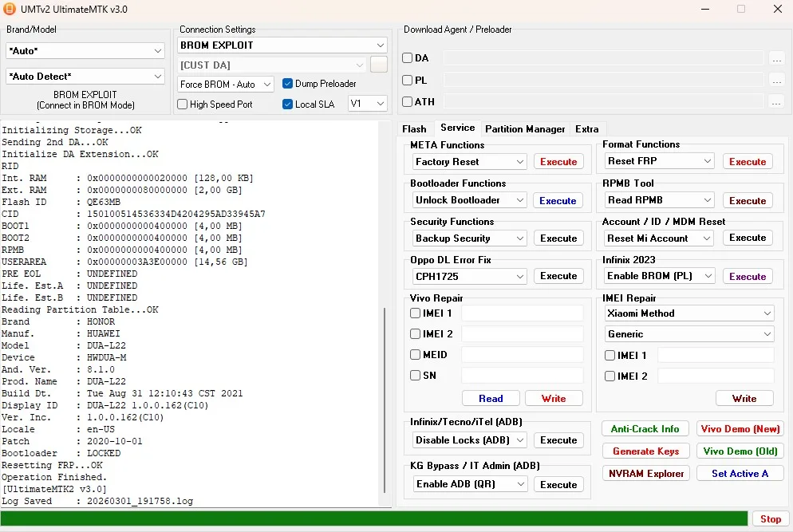
Task: Execute Unlock Bootloader function
Action: (558, 201)
